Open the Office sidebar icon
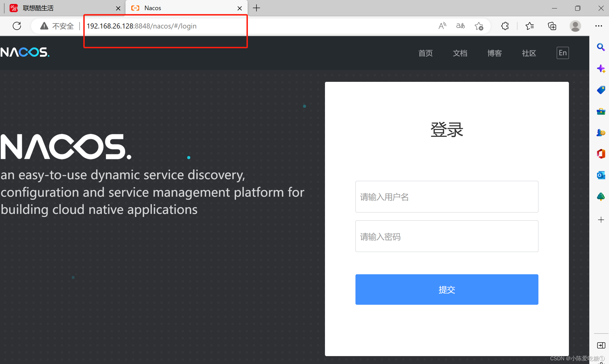Screen dimensions: 609x364 [x=601, y=154]
